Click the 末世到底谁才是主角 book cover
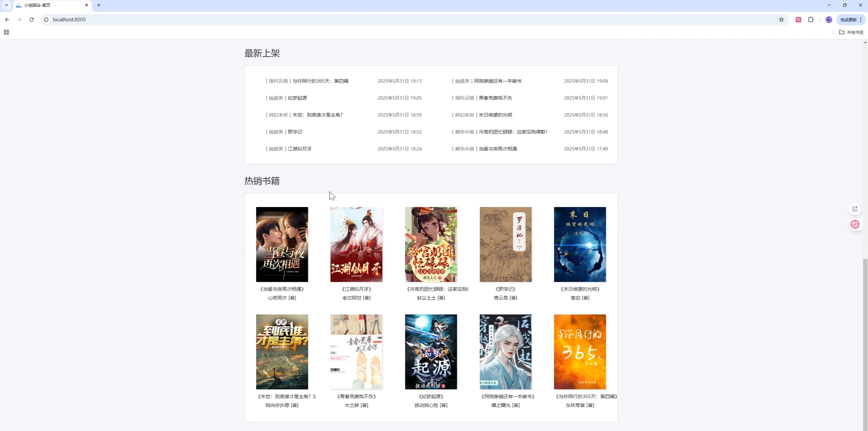Viewport: 868px width, 431px height. click(x=282, y=352)
